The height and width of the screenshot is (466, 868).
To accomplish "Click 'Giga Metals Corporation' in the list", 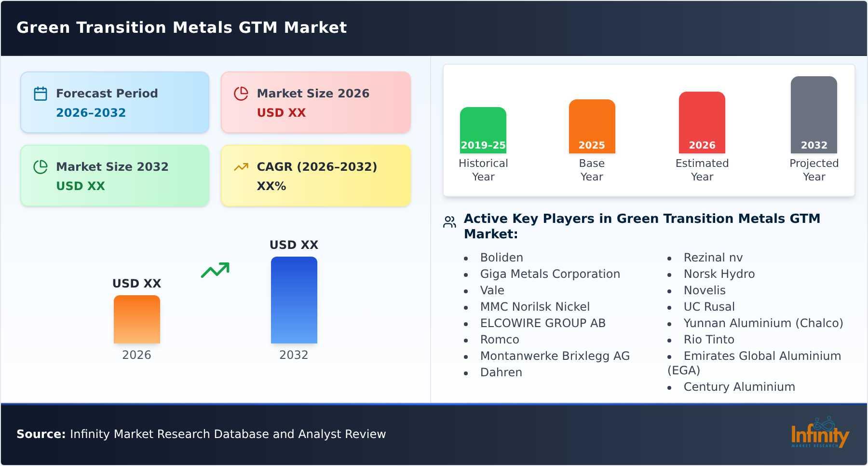I will click(x=550, y=274).
